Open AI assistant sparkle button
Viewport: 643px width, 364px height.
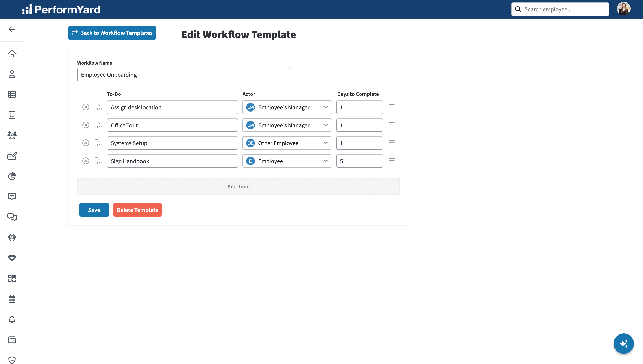(x=623, y=343)
